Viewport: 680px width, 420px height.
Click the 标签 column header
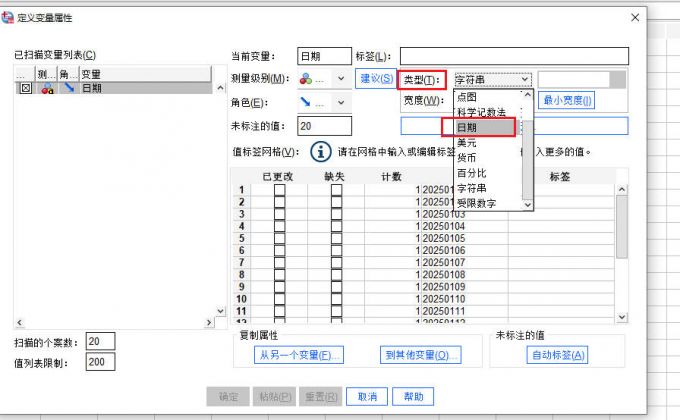point(559,177)
